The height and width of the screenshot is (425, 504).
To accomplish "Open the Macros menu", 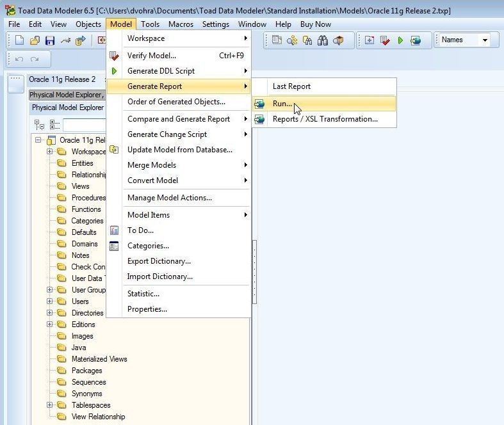I will tap(181, 24).
